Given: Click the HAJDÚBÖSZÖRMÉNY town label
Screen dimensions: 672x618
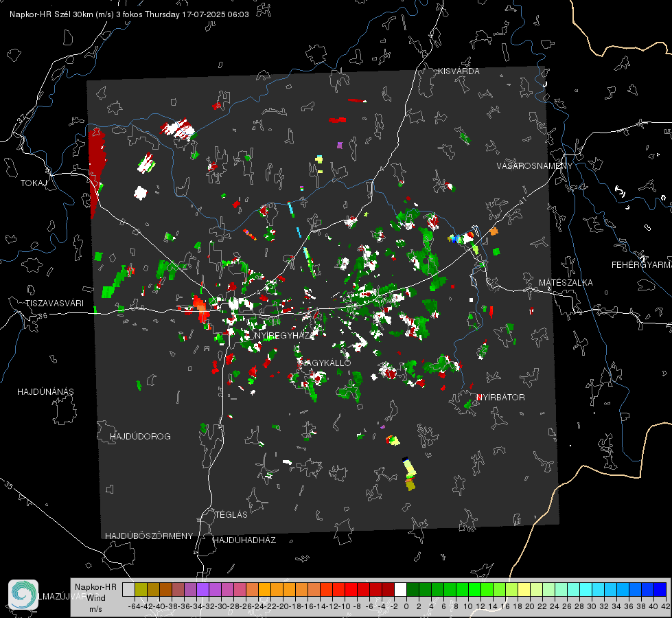Looking at the screenshot, I should click(x=149, y=536).
